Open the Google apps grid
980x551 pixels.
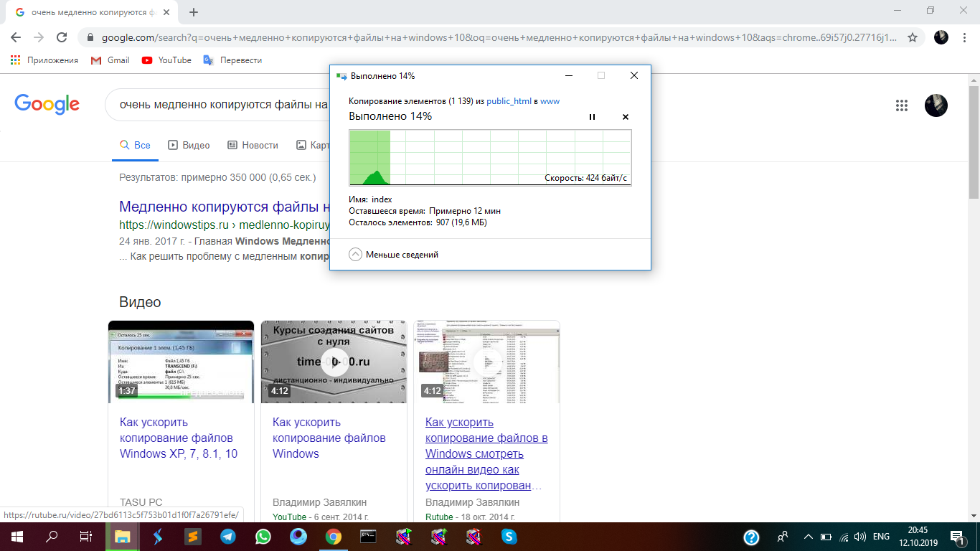[x=902, y=105]
